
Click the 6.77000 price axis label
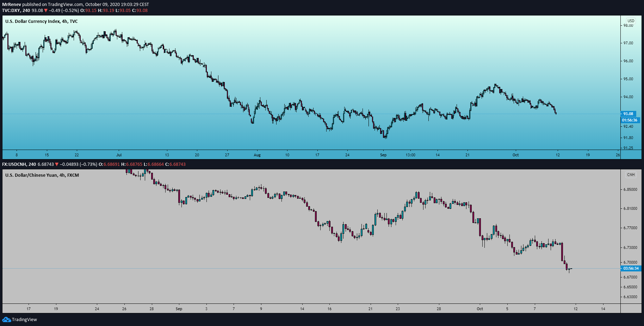630,228
